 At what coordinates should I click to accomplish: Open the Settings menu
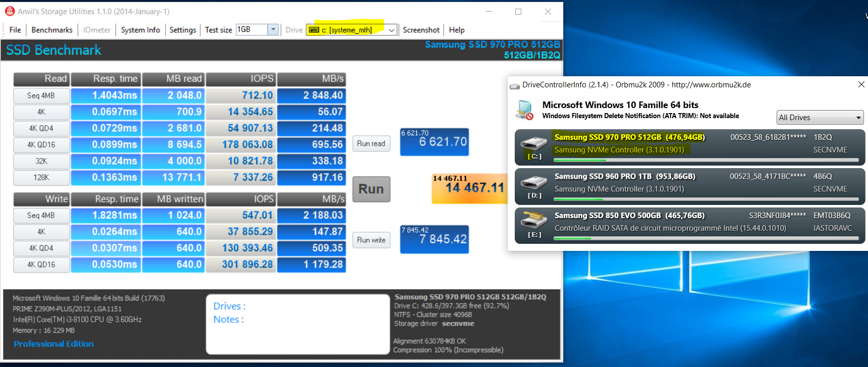click(183, 30)
